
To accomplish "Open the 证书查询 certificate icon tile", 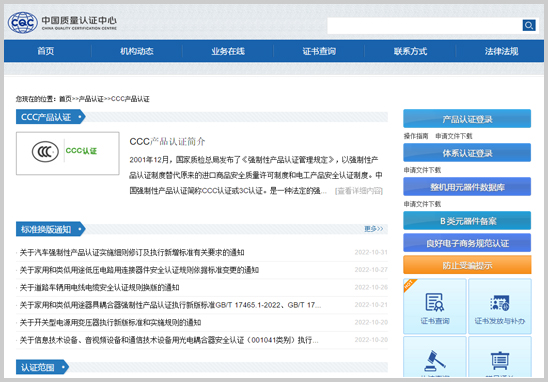I will 435,306.
